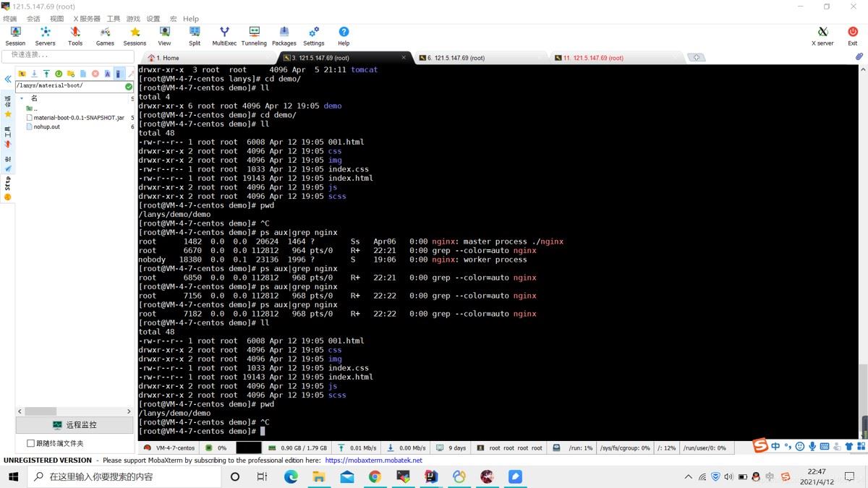Click the new file icon in SFTP toolbar

(83, 74)
